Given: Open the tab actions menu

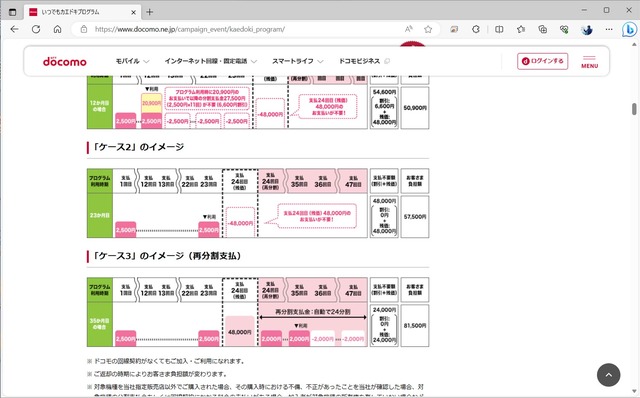Looking at the screenshot, I should pos(13,12).
